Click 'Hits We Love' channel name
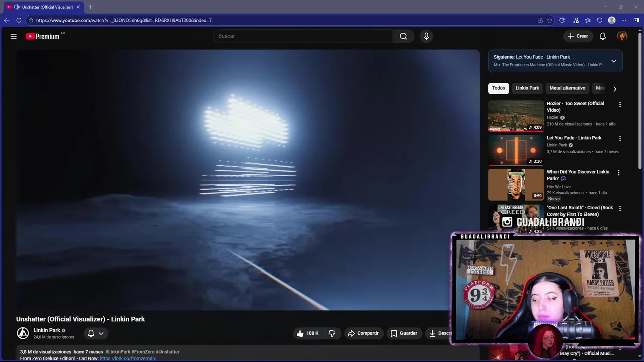644x362 pixels. pyautogui.click(x=558, y=187)
